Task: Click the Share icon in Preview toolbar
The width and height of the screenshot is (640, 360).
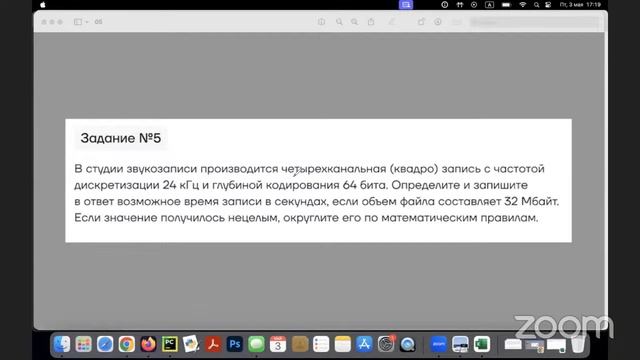Action: pos(371,22)
